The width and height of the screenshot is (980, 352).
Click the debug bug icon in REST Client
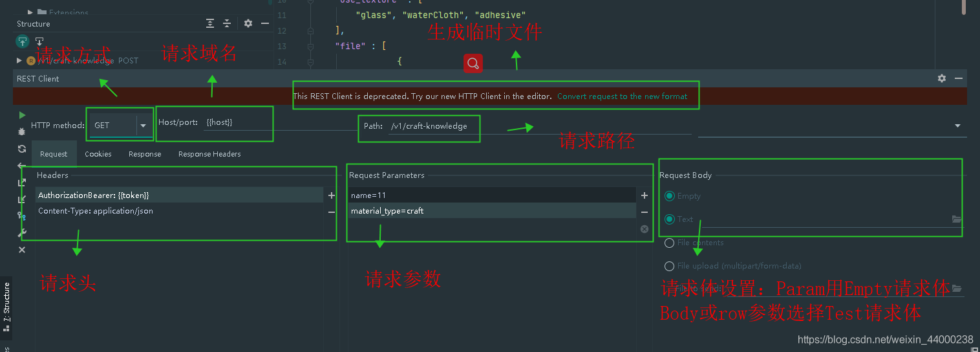pos(22,131)
